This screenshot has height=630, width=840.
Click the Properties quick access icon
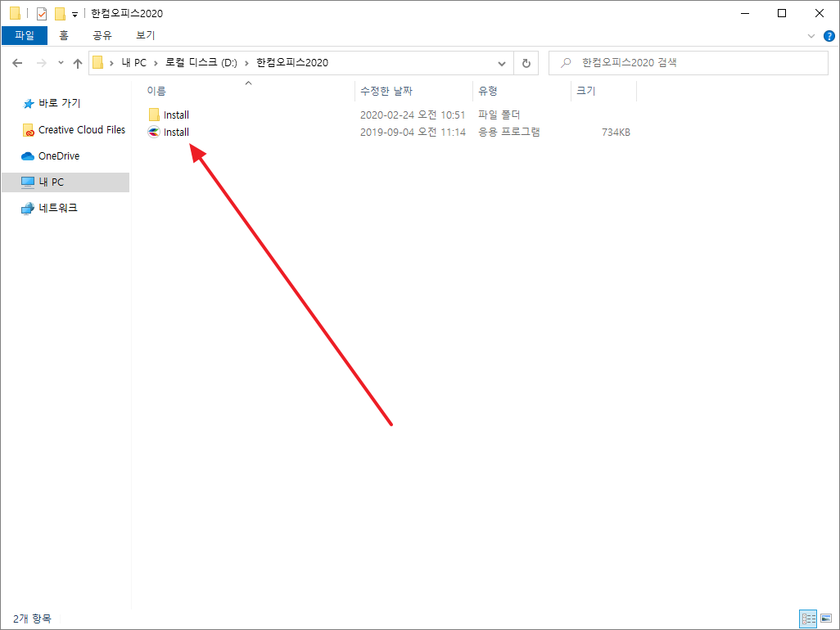[42, 13]
